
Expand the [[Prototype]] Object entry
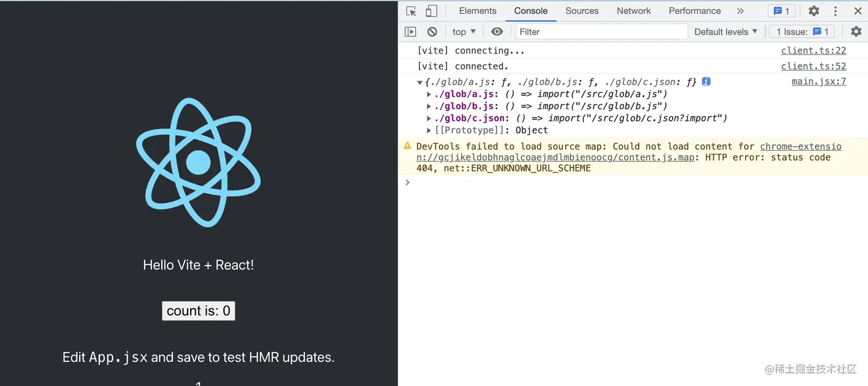point(429,130)
